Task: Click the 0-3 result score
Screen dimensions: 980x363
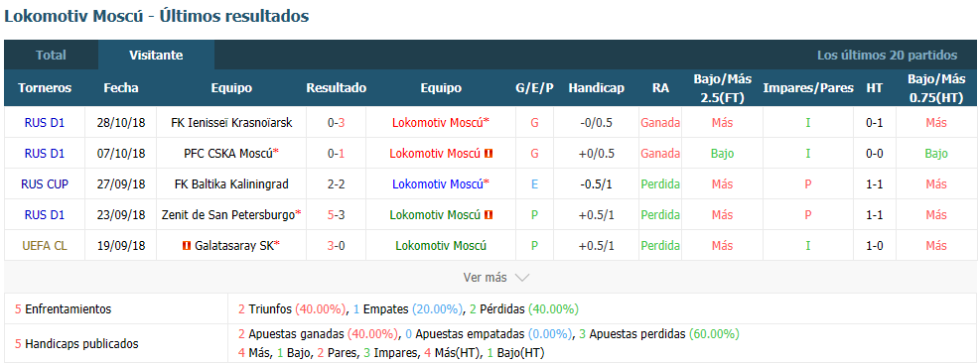Action: [x=337, y=123]
